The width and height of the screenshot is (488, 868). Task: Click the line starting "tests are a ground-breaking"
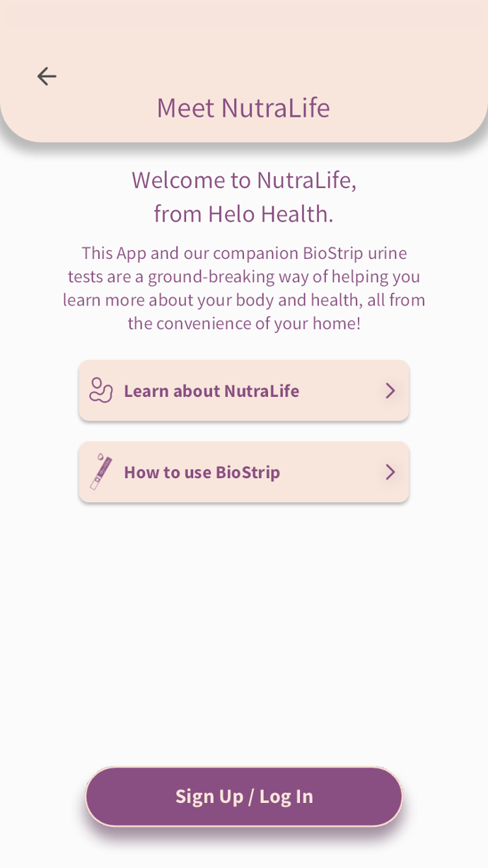[x=244, y=277]
